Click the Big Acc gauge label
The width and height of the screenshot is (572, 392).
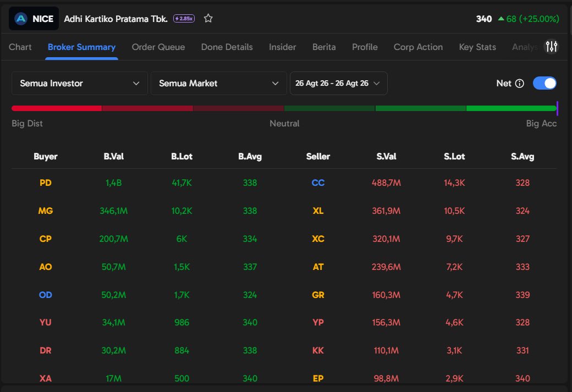(x=541, y=124)
